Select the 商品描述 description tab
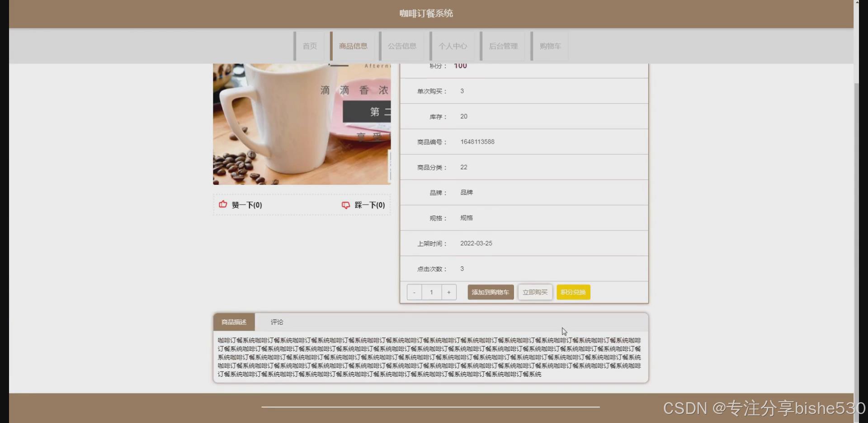This screenshot has width=868, height=423. click(x=234, y=322)
